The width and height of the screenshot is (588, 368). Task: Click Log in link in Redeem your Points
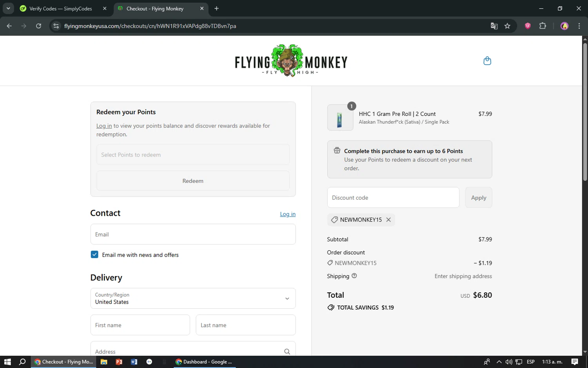tap(104, 126)
